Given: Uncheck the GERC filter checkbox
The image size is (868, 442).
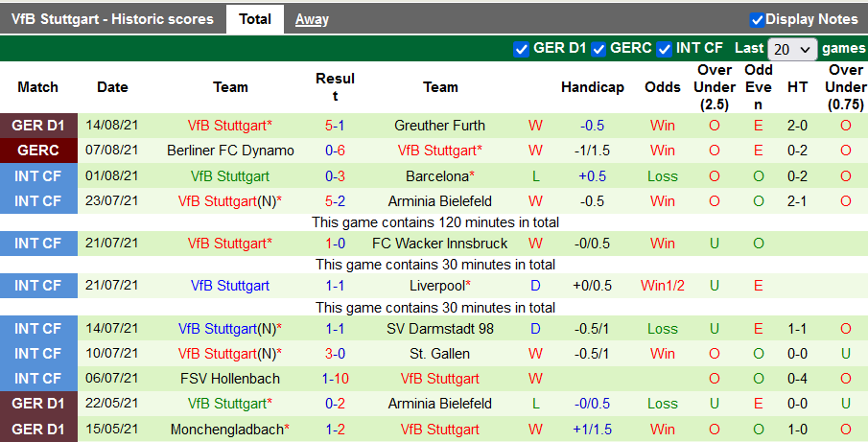Looking at the screenshot, I should 598,49.
